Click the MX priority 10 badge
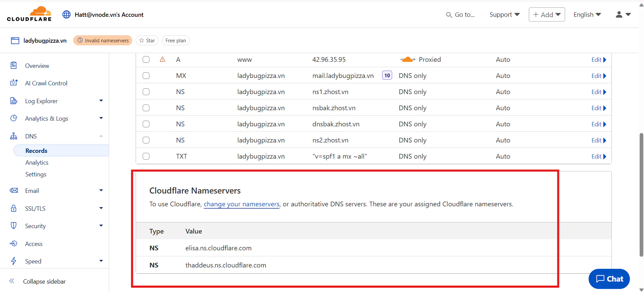Image resolution: width=644 pixels, height=293 pixels. click(387, 75)
